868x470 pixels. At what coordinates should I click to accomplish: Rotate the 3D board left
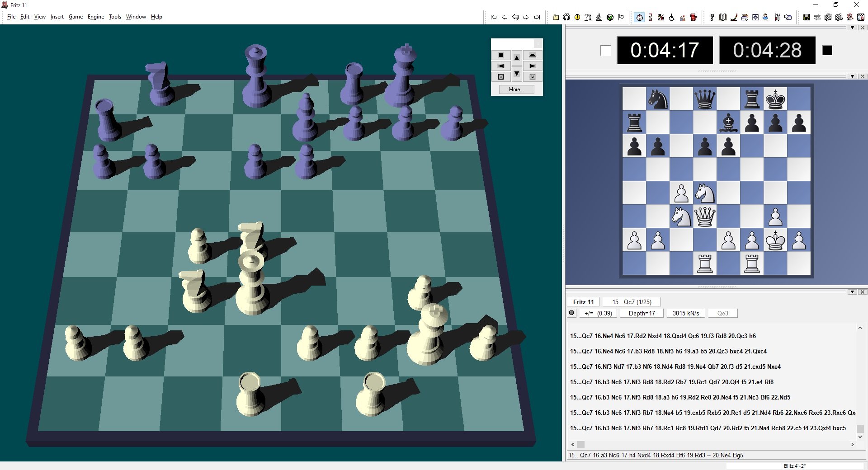click(501, 66)
